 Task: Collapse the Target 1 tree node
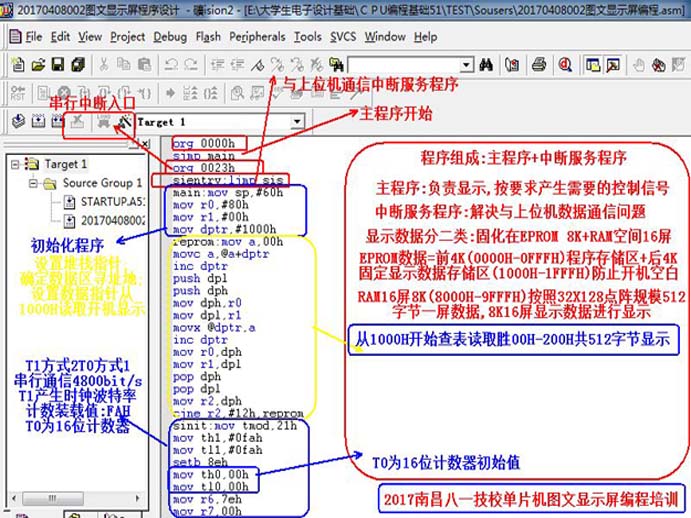(x=15, y=164)
